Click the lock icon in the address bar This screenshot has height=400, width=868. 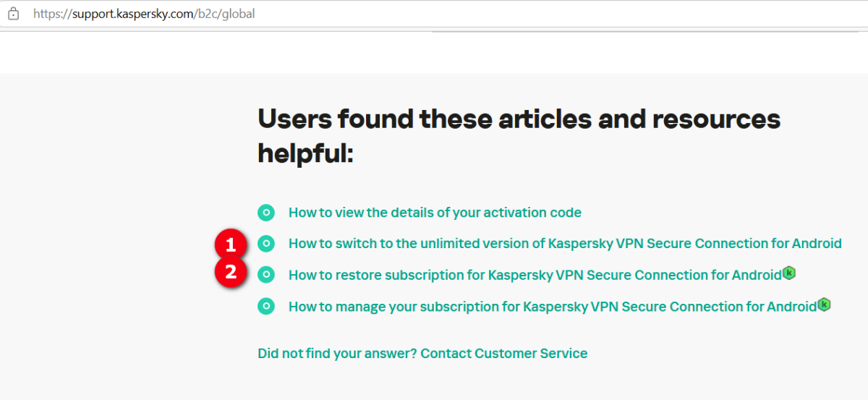[13, 14]
